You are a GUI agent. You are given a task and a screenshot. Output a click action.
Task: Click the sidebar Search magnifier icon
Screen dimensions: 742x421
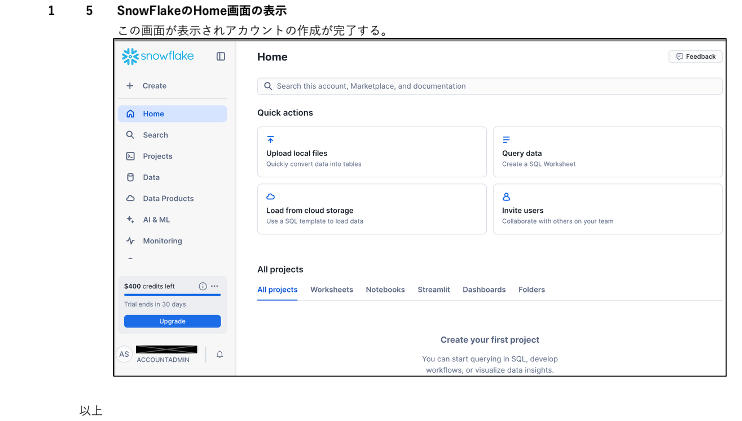point(130,135)
